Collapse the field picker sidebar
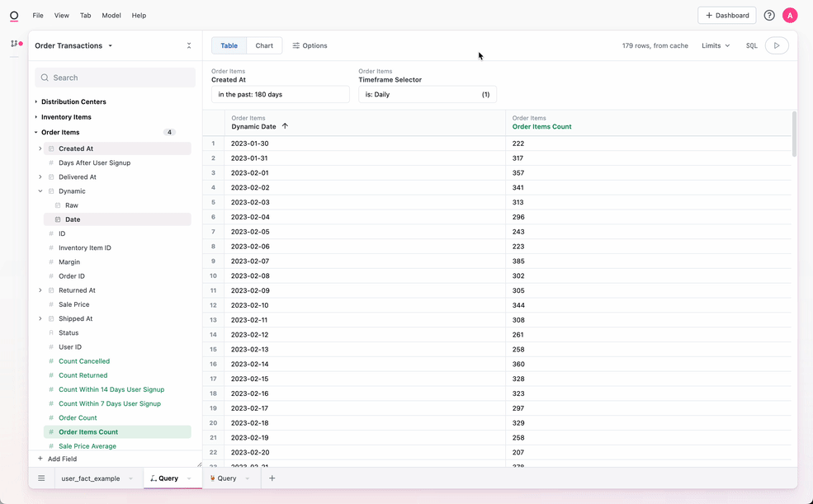813x504 pixels. (x=189, y=46)
